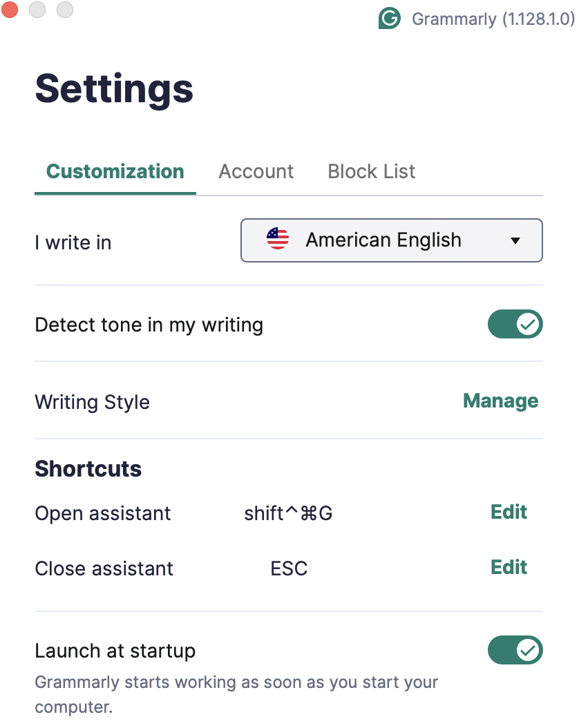Disable the Detect tone in my writing toggle
Viewport: 579px width, 728px height.
[515, 324]
